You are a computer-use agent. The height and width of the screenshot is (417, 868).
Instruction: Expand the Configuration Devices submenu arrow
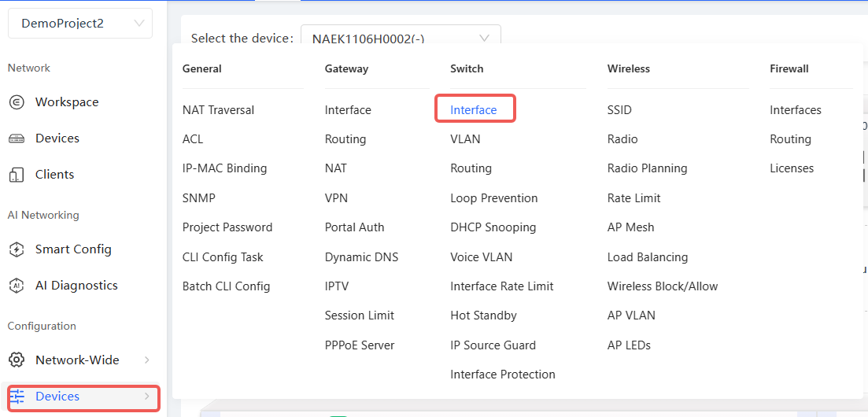147,397
